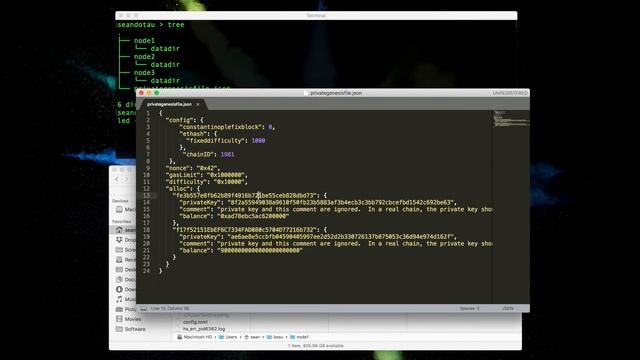Image resolution: width=640 pixels, height=360 pixels.
Task: Open the Recents icon in Finder sidebar
Action: [119, 260]
